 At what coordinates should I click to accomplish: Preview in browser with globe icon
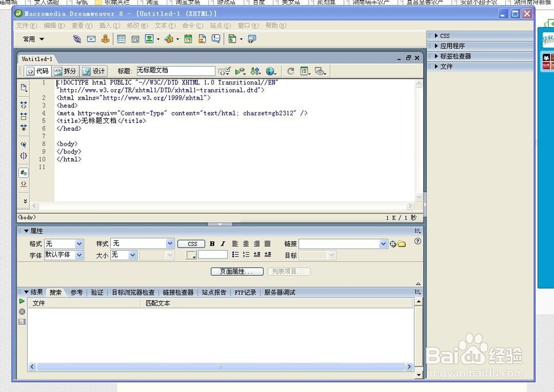pyautogui.click(x=271, y=71)
